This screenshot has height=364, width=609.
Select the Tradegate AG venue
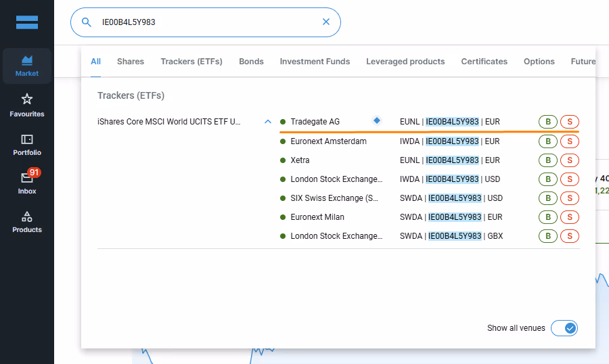(315, 122)
